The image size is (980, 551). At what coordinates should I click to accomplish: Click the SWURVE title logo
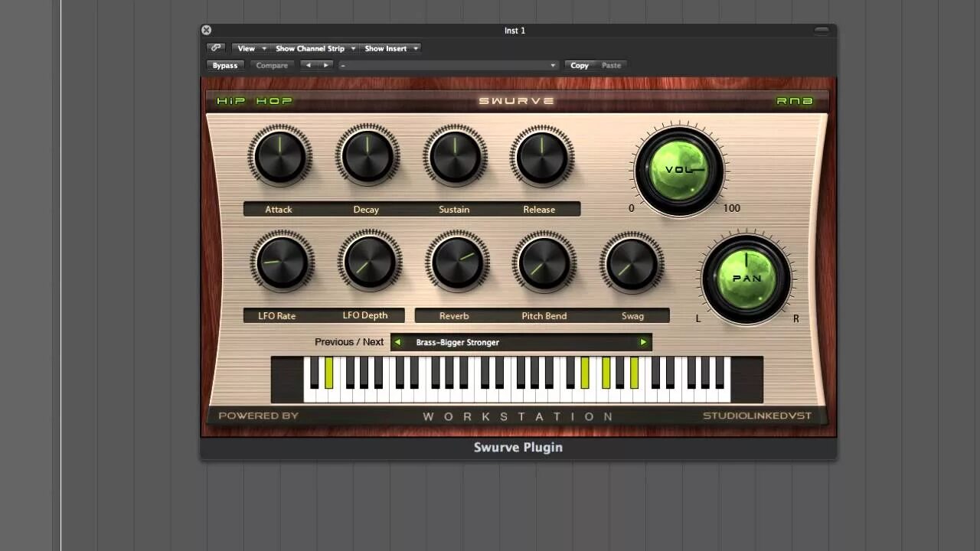[x=517, y=101]
